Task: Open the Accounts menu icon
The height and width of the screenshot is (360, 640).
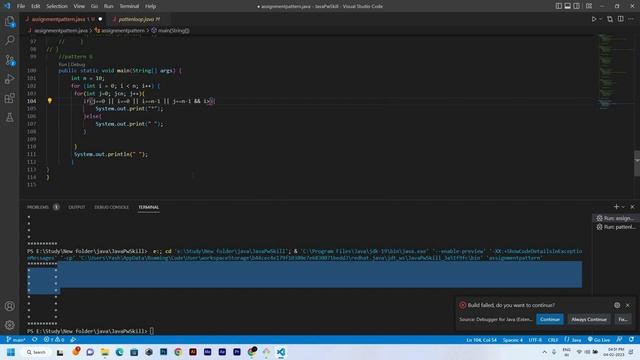Action: (x=9, y=306)
